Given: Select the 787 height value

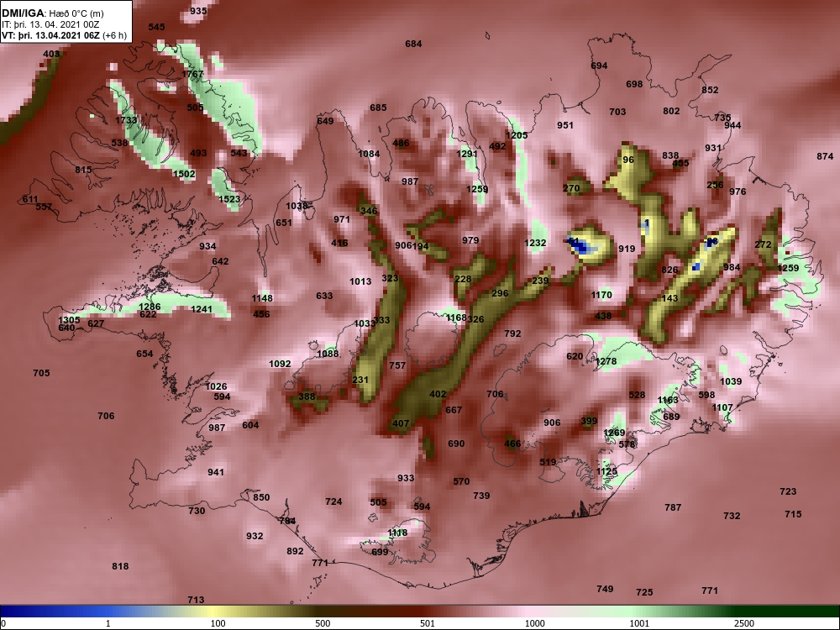Looking at the screenshot, I should point(673,507).
